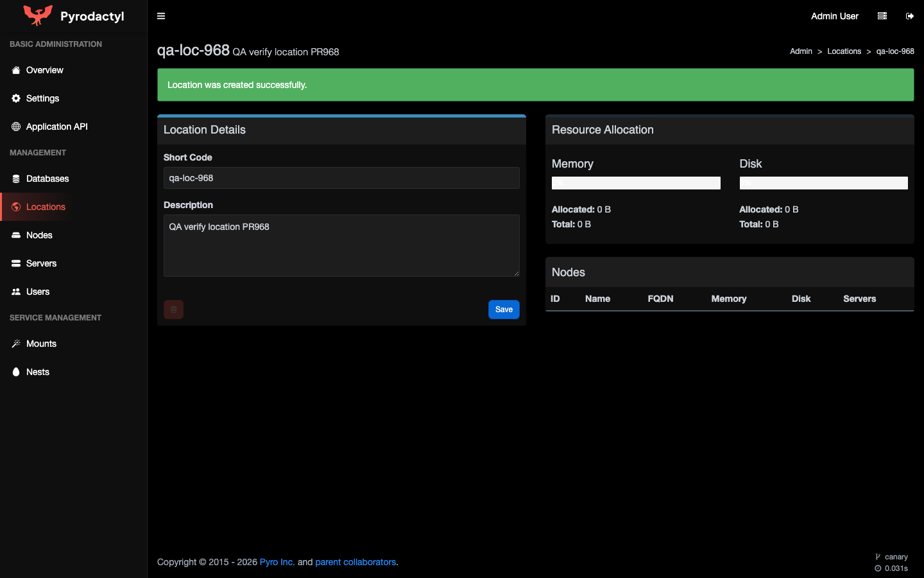
Task: Click the Users people icon
Action: point(16,292)
